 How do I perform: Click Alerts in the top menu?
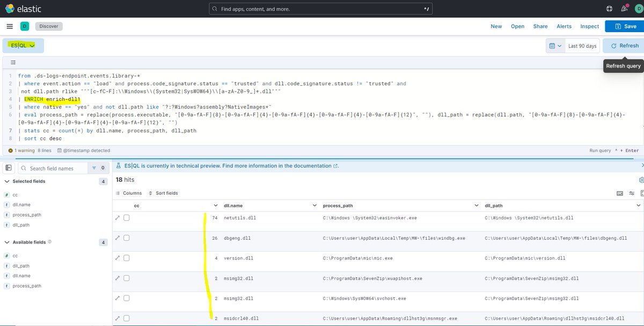564,26
